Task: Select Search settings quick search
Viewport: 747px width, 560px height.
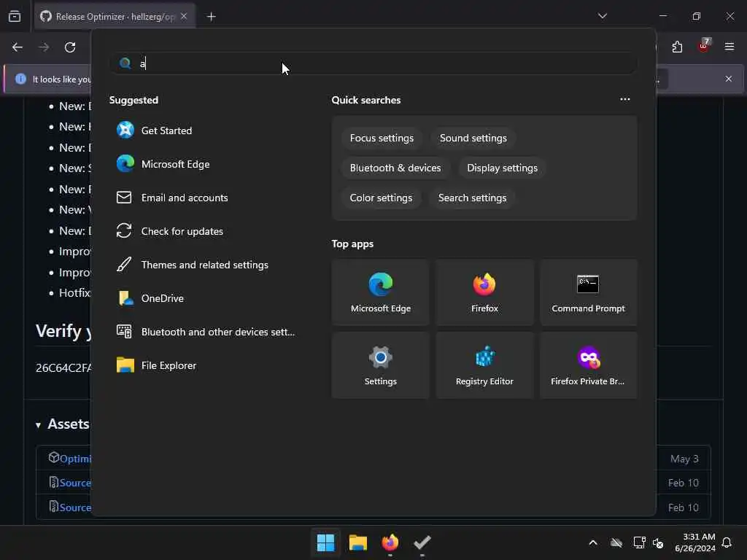Action: 472,198
